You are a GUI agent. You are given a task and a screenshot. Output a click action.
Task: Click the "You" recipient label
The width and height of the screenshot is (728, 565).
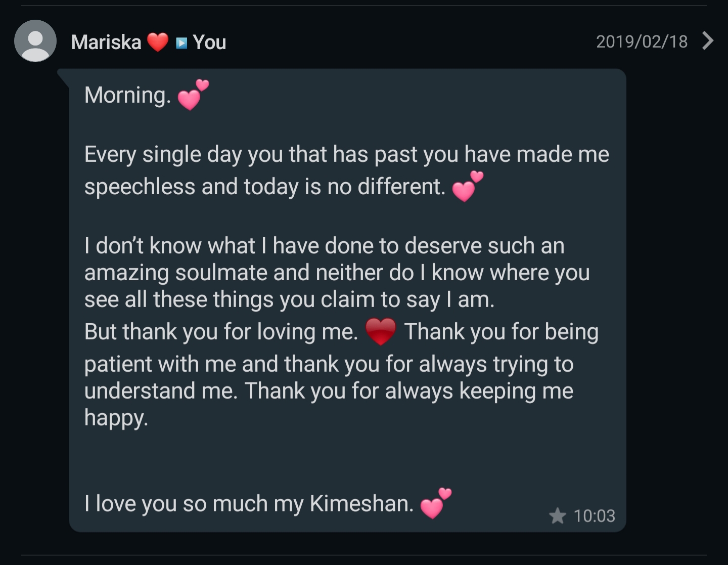pyautogui.click(x=209, y=42)
